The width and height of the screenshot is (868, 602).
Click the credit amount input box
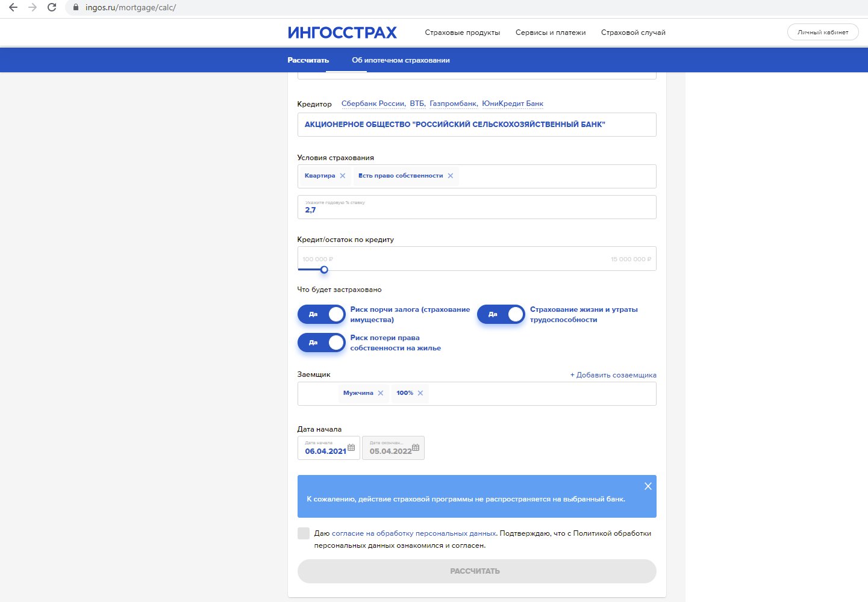(476, 259)
